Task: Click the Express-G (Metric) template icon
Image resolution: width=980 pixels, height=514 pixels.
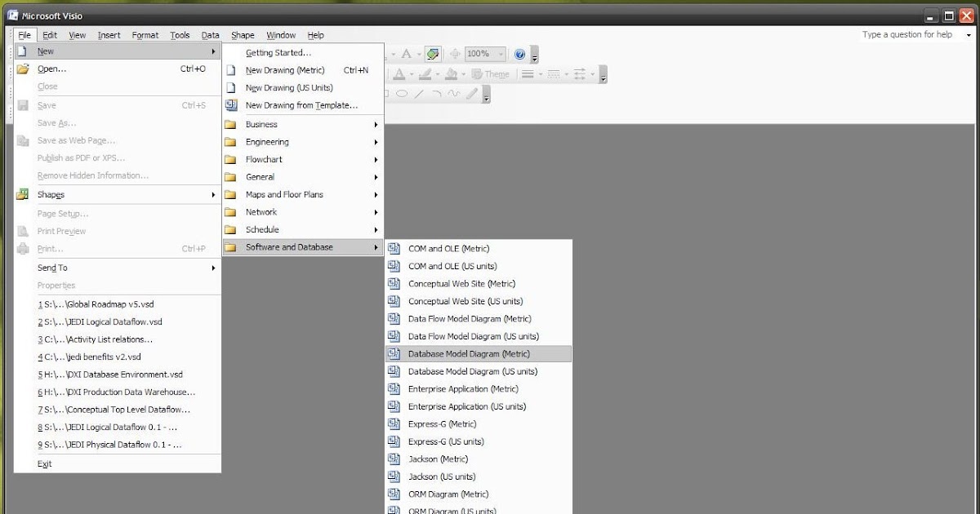Action: (x=394, y=424)
